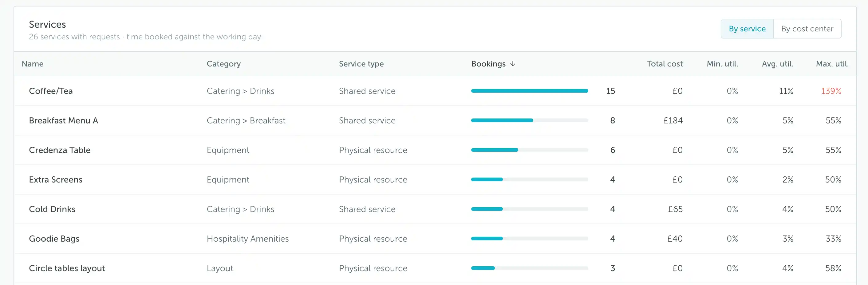This screenshot has width=868, height=285.
Task: Switch to the By cost center view
Action: coord(807,29)
